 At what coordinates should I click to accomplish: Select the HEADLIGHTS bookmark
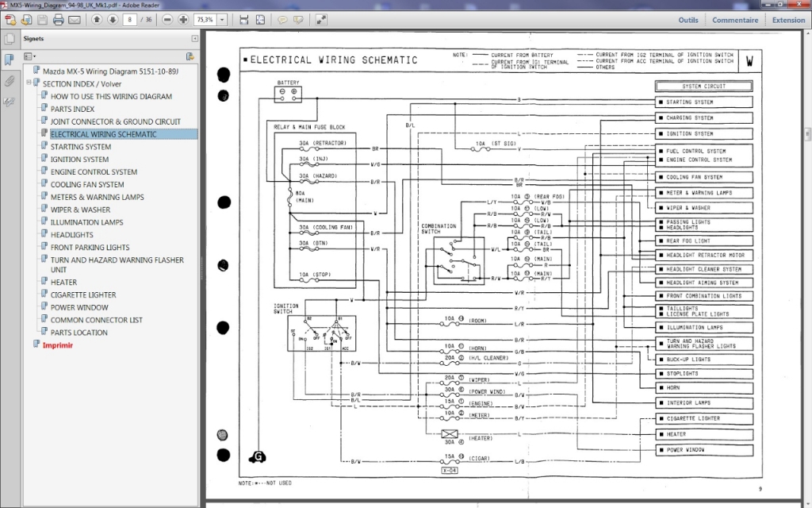click(72, 235)
